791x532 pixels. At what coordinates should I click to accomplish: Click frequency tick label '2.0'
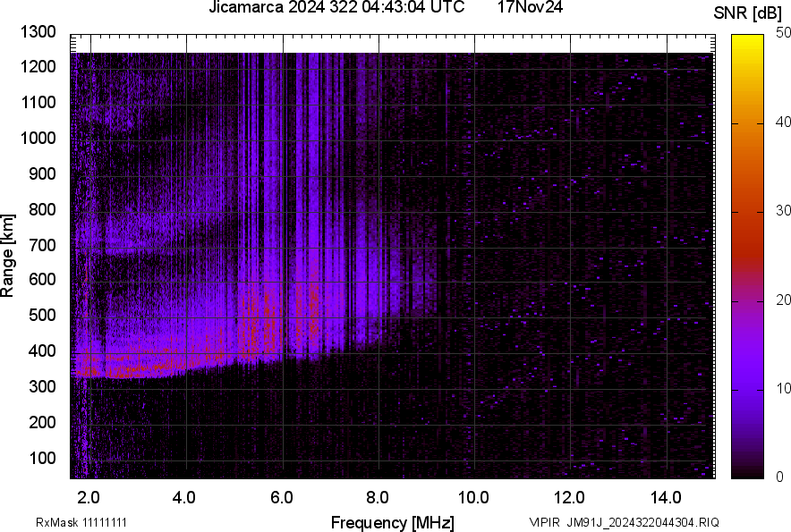(89, 498)
